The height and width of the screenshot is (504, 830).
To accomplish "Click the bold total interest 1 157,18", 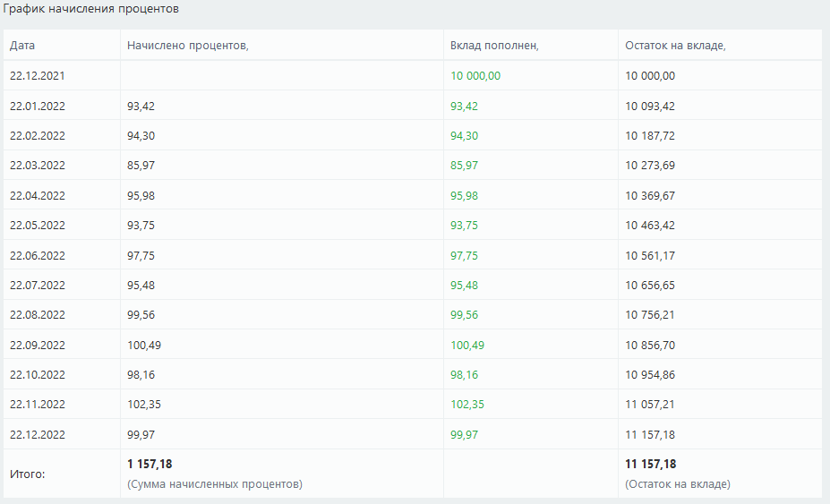I will pyautogui.click(x=150, y=464).
